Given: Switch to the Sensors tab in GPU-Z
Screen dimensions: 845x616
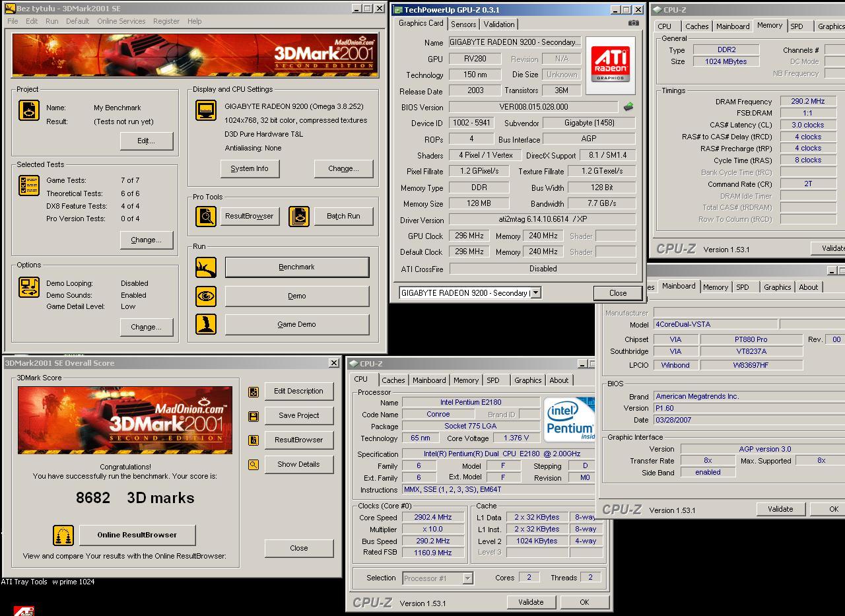Looking at the screenshot, I should (x=463, y=24).
